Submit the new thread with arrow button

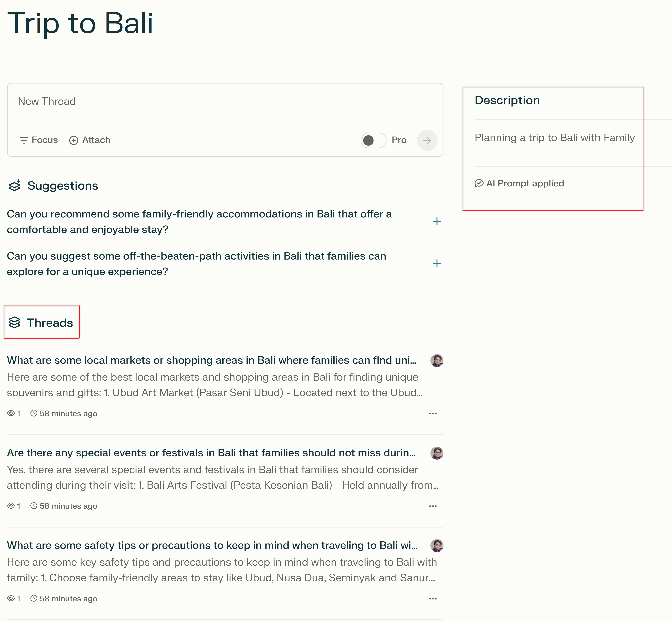click(427, 140)
